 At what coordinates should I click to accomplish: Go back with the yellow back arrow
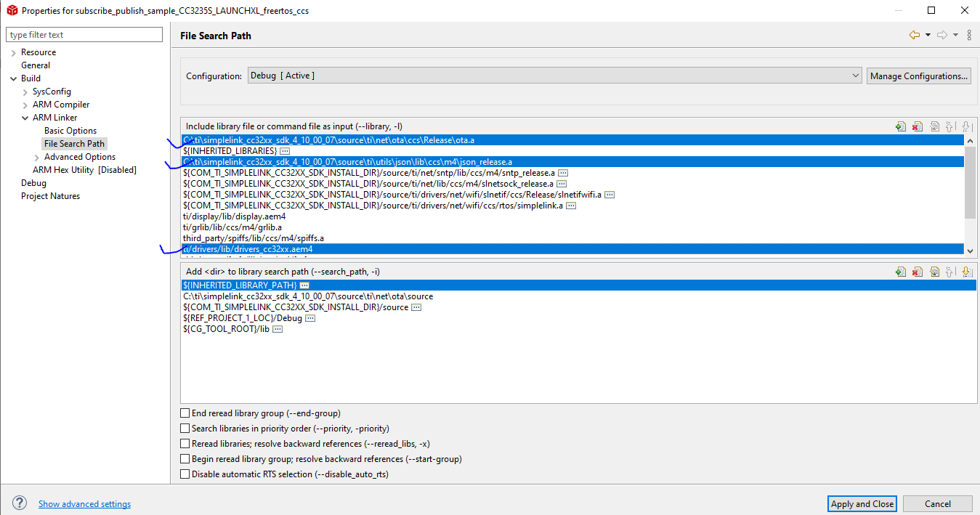(914, 35)
